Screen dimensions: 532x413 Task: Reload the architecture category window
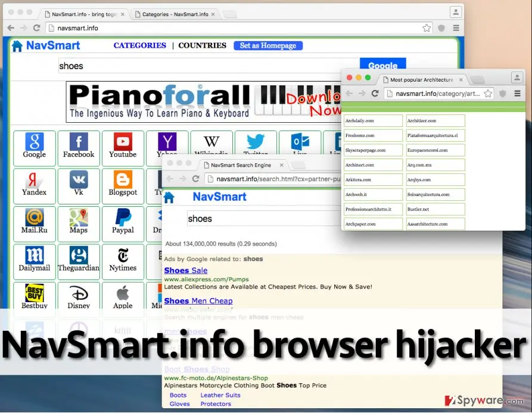375,94
